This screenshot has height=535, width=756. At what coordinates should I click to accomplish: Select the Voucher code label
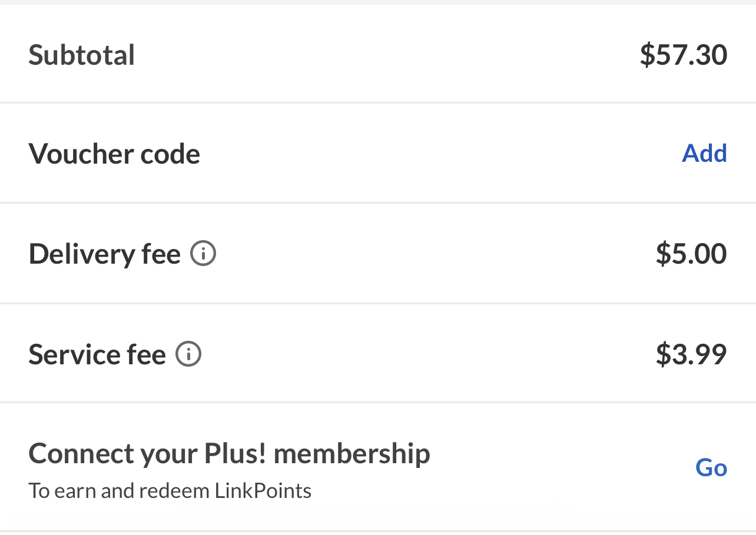[x=114, y=154]
